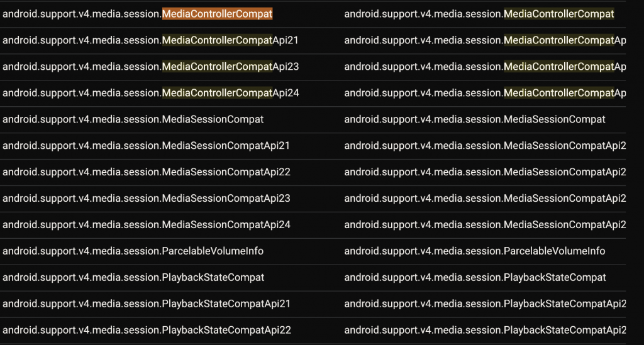This screenshot has height=345, width=644.
Task: Click PlaybackStateCompat in the left column
Action: coord(133,277)
